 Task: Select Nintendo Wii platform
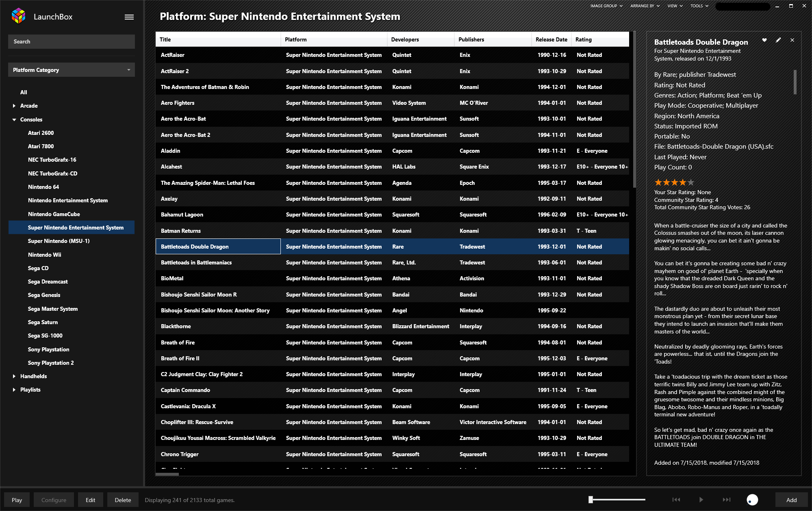[x=44, y=255]
